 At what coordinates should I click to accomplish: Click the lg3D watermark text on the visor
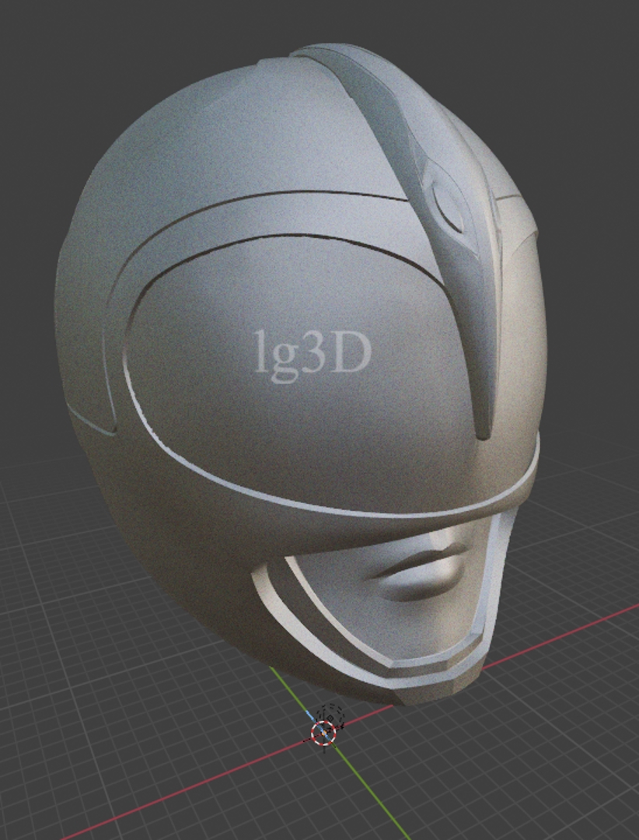[x=313, y=355]
